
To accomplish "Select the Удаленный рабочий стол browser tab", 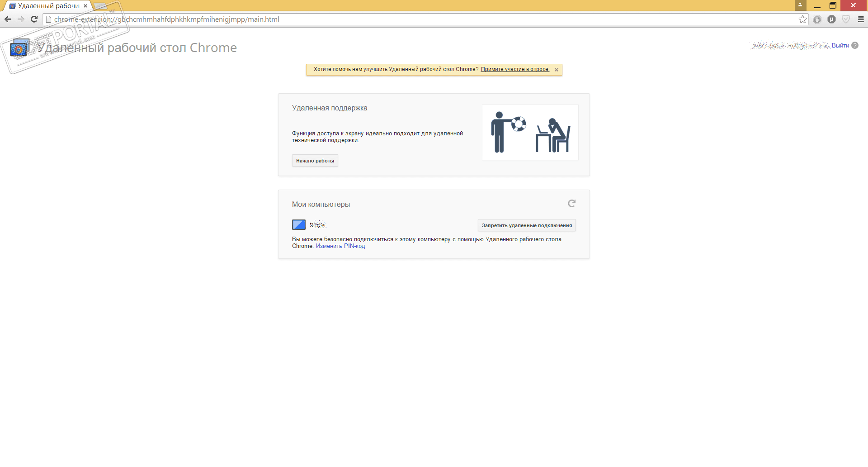I will coord(47,6).
